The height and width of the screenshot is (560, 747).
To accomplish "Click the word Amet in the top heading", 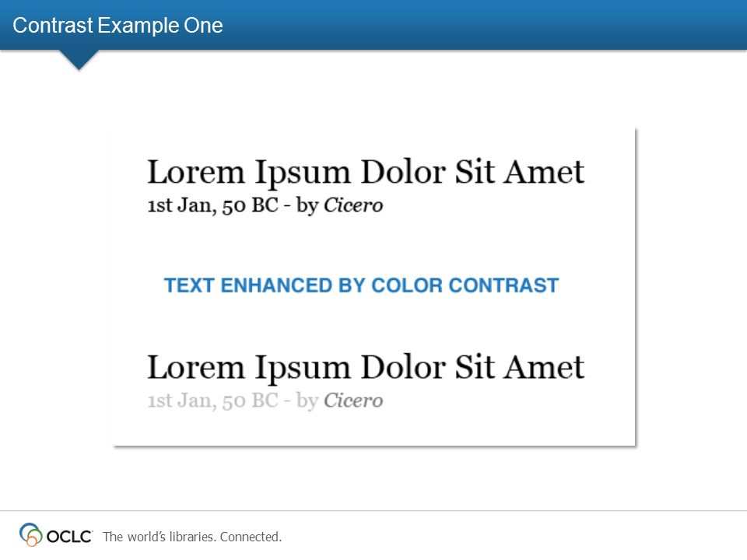I will click(x=545, y=171).
